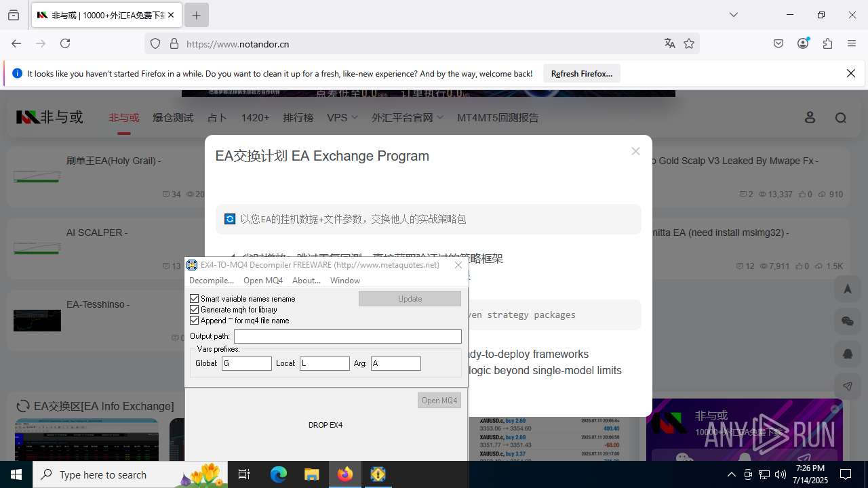Click Open MQ4 button in decompiler
Screen dimensions: 868x488
pyautogui.click(x=439, y=400)
